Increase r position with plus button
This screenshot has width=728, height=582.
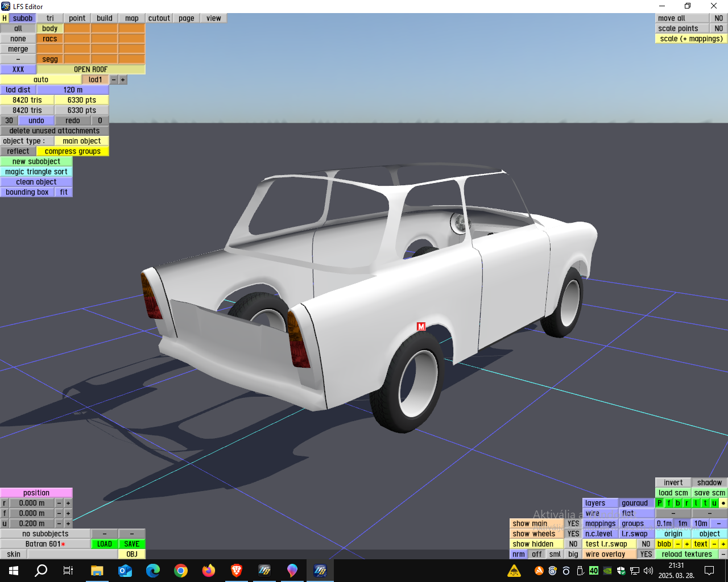click(x=68, y=503)
